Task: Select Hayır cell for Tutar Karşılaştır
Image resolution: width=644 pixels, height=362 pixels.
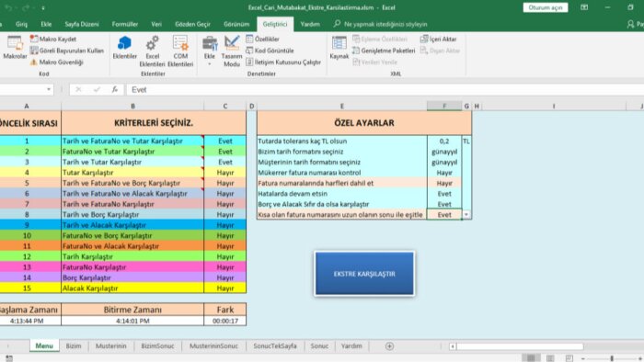Action: [225, 173]
